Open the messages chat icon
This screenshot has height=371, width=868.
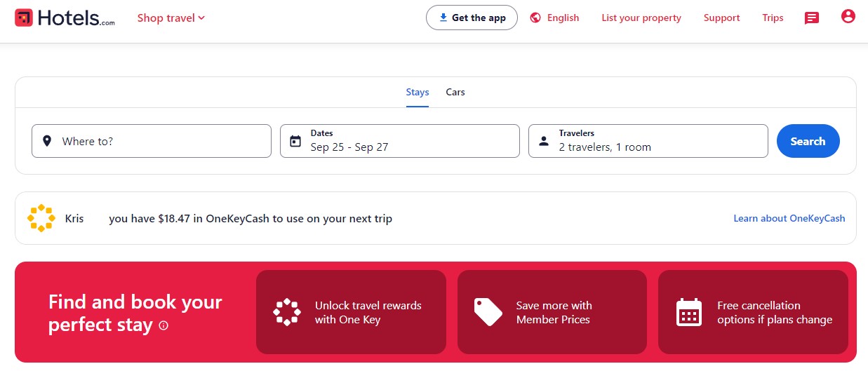[x=812, y=18]
